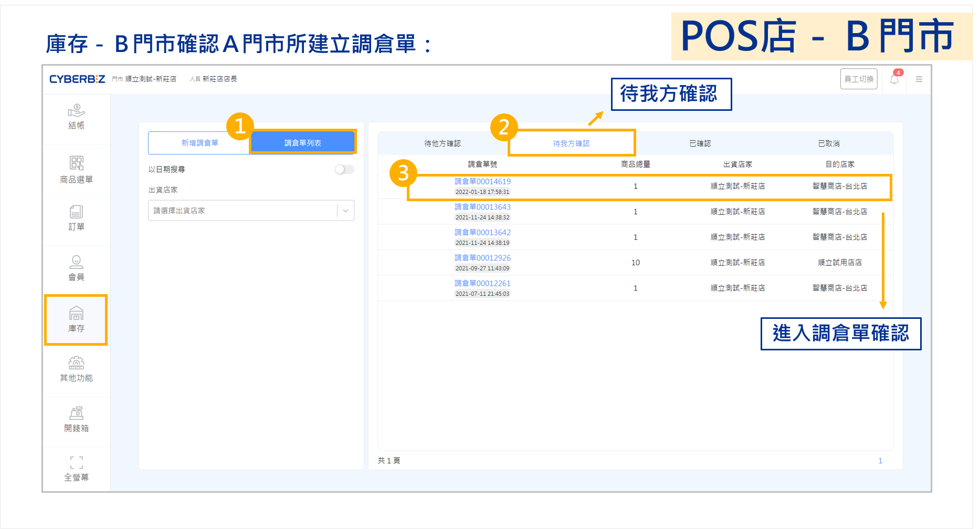Screen dimensions: 980x529
Task: Switch to the 待我方確認 tab
Action: tap(571, 143)
